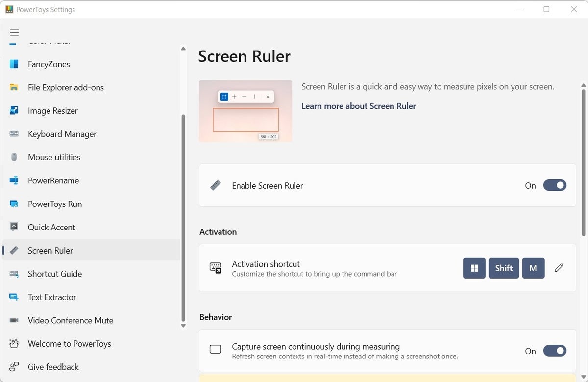Click the Video Conference Mute camera icon
This screenshot has height=382, width=588.
coord(14,320)
